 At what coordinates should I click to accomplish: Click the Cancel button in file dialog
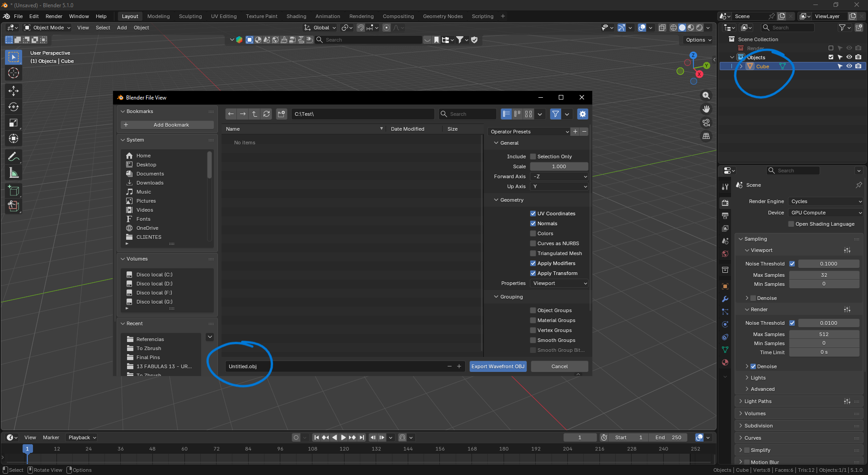pyautogui.click(x=560, y=366)
